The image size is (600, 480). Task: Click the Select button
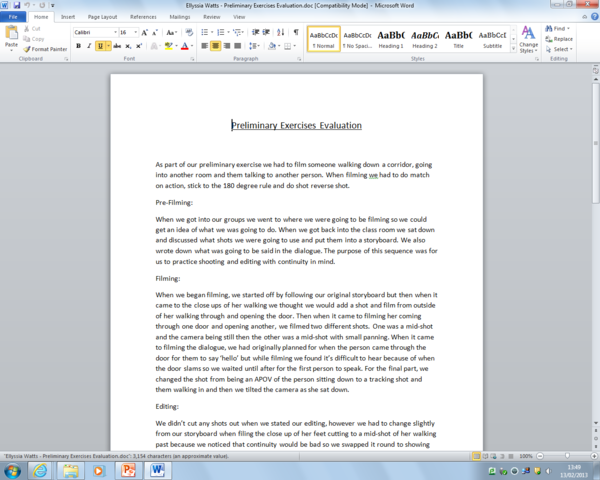pos(559,49)
